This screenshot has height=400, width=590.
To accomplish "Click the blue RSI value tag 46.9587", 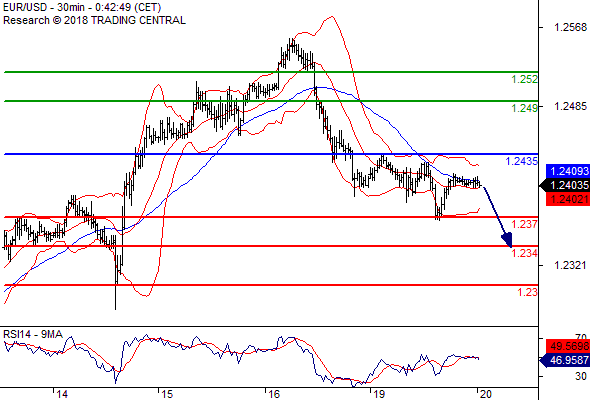I will (x=566, y=360).
